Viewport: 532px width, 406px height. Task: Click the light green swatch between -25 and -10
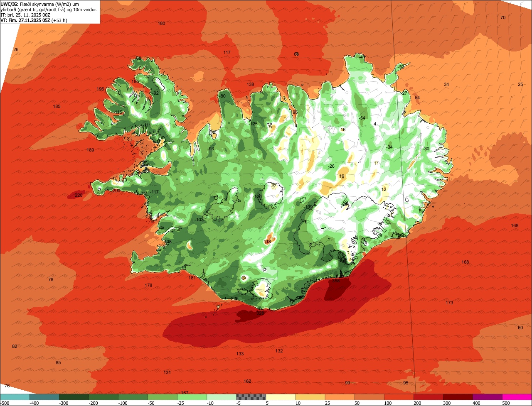(192, 397)
